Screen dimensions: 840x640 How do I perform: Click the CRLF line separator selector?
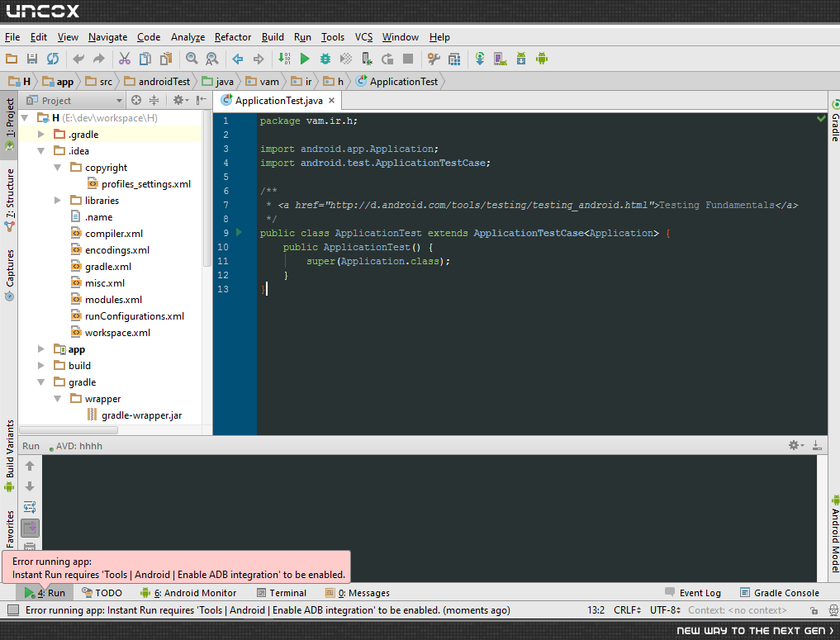(628, 610)
